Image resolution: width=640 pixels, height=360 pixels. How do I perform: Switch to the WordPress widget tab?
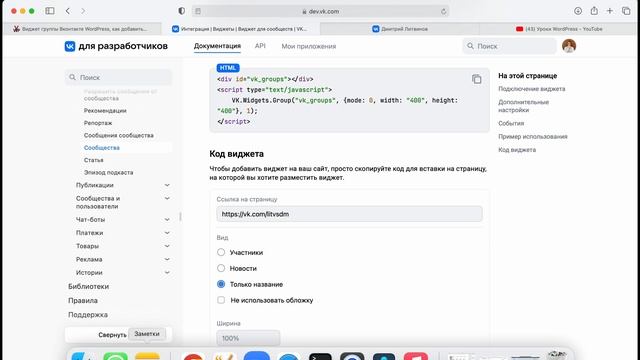point(81,29)
